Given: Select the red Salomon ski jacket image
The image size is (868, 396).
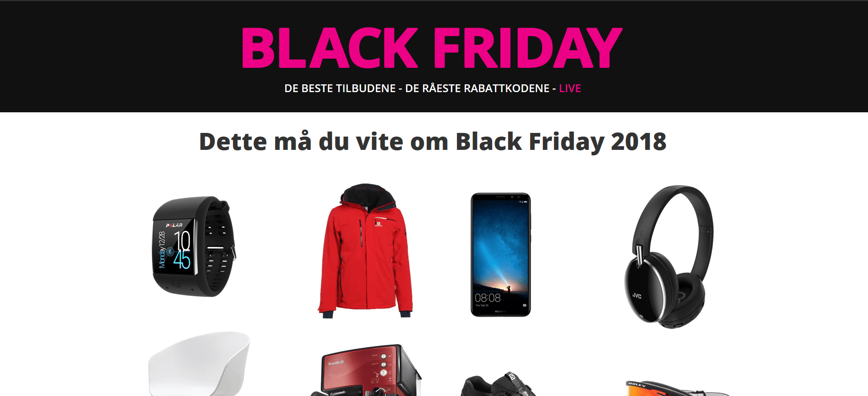Looking at the screenshot, I should [365, 251].
